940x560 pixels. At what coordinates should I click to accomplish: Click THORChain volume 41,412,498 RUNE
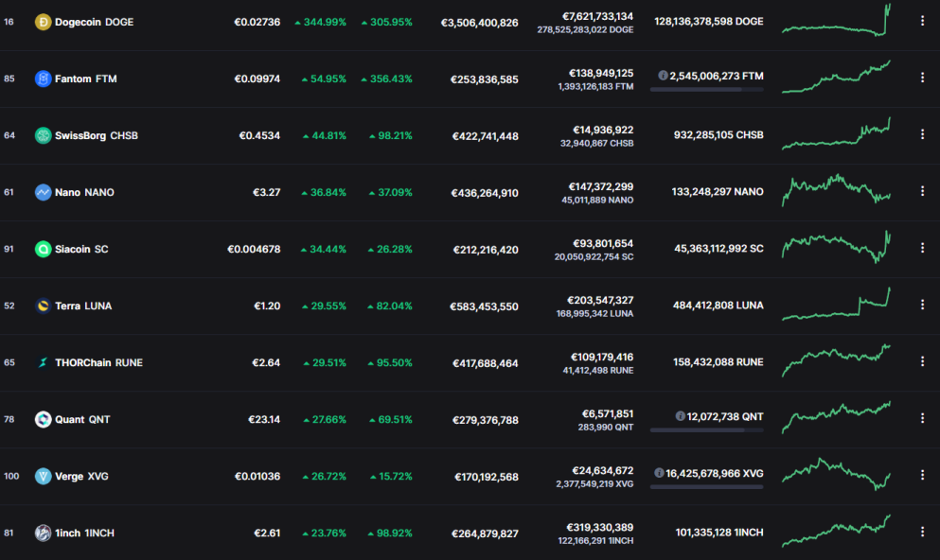tap(597, 371)
